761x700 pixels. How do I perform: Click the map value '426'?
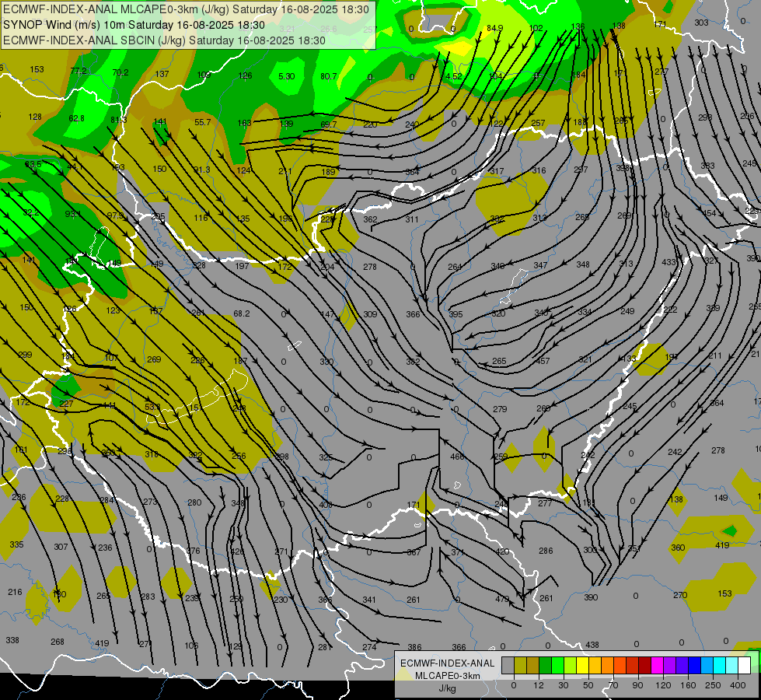click(x=237, y=551)
